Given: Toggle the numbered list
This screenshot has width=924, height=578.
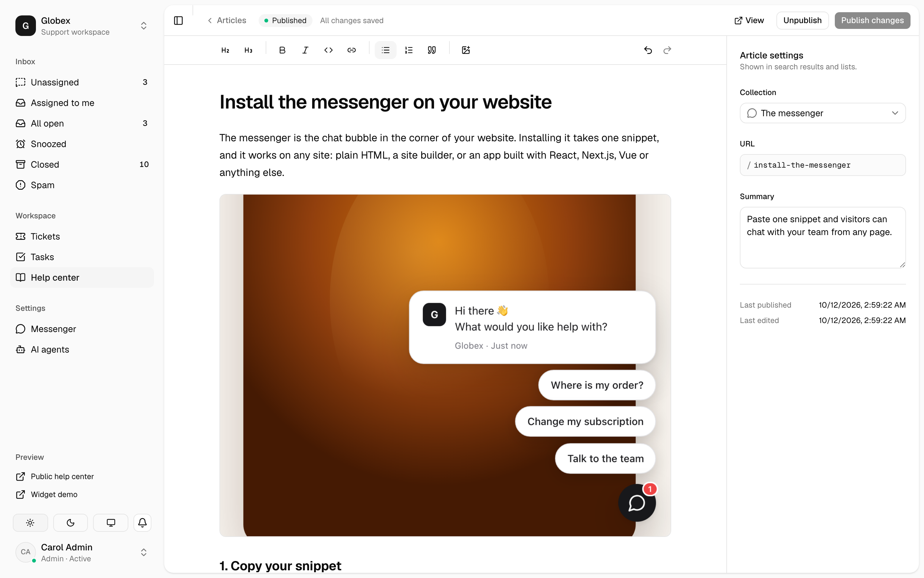Looking at the screenshot, I should pyautogui.click(x=408, y=50).
